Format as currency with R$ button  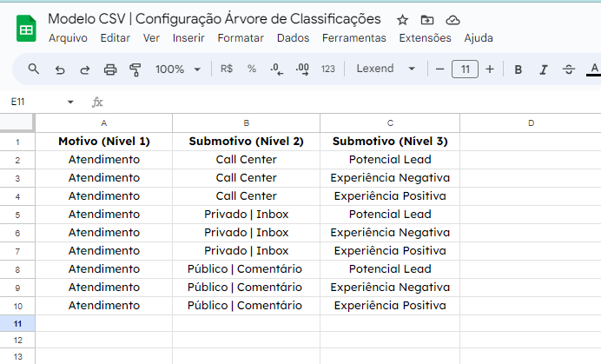click(x=227, y=69)
